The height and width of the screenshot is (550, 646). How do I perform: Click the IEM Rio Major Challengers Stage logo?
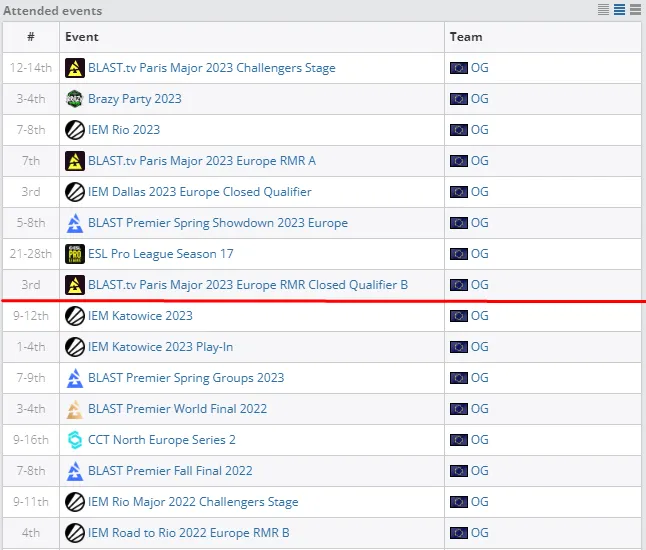(x=75, y=502)
